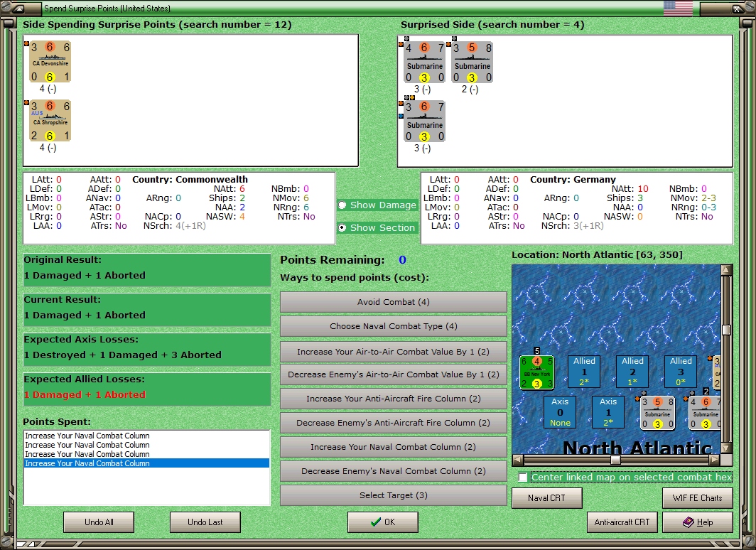Image resolution: width=756 pixels, height=550 pixels.
Task: Click the Allied 3 sea box
Action: pyautogui.click(x=680, y=372)
